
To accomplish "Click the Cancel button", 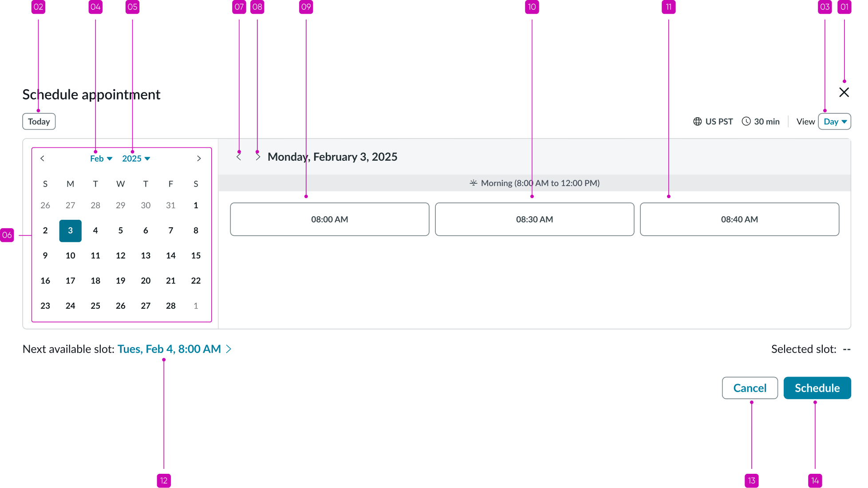I will click(750, 388).
